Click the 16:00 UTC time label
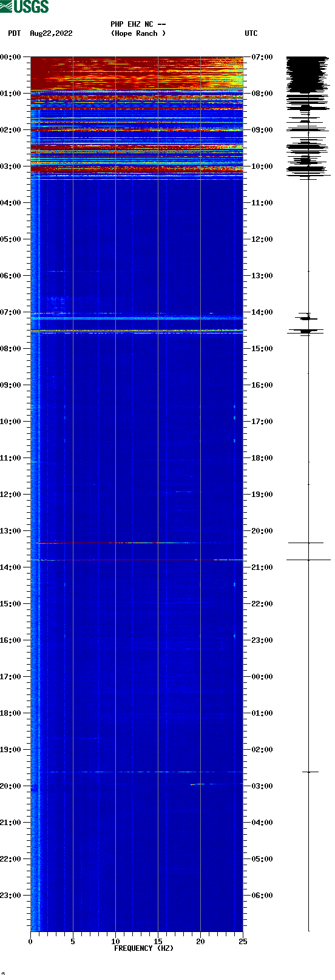Image resolution: width=335 pixels, height=980 pixels. (x=262, y=385)
